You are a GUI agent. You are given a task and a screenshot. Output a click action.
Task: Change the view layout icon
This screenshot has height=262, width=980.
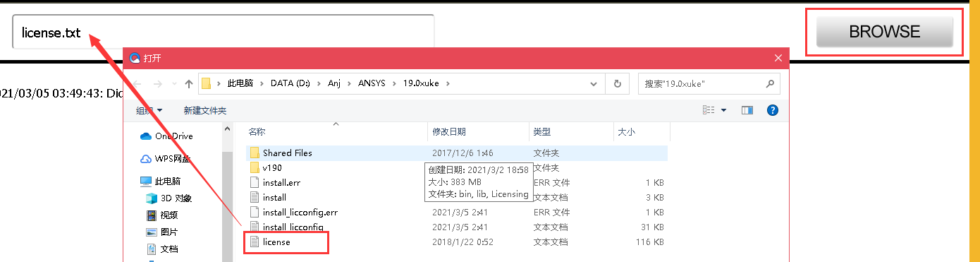click(709, 110)
